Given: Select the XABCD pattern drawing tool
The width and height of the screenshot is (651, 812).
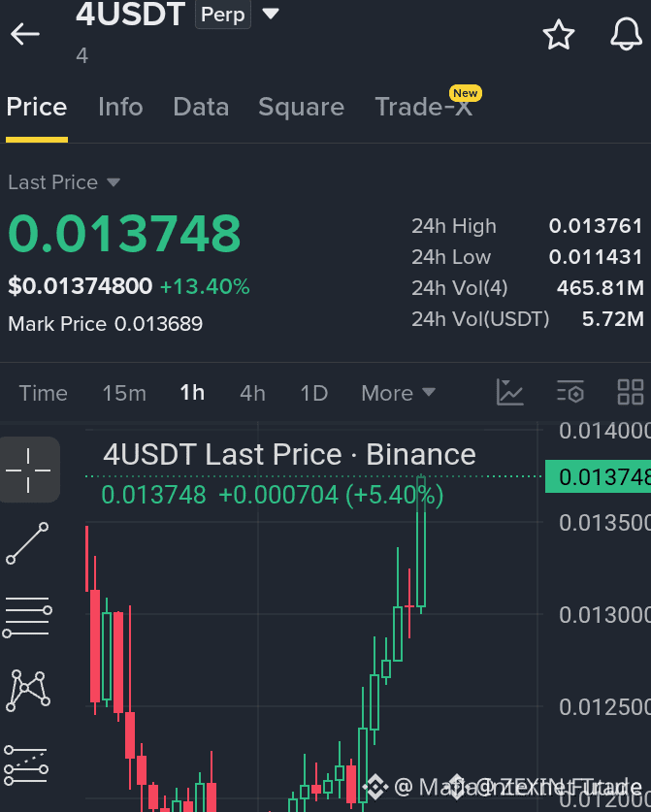Looking at the screenshot, I should pos(28,691).
